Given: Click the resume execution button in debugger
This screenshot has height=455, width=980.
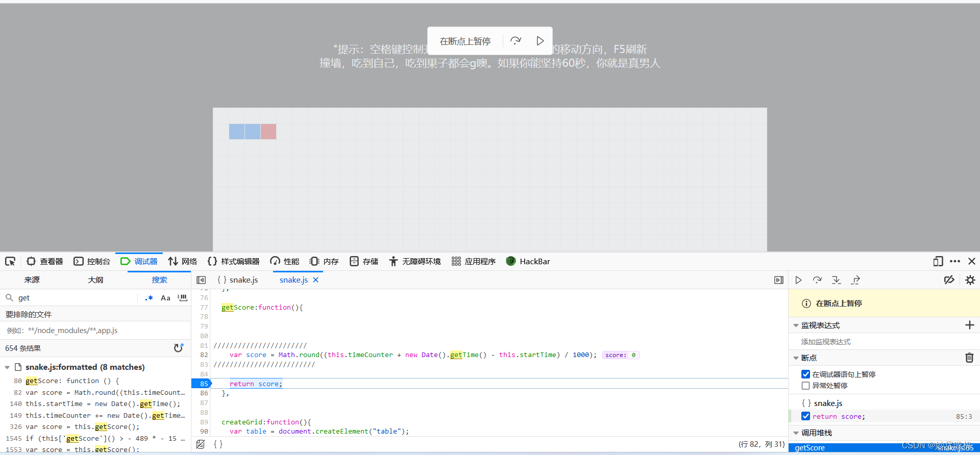Looking at the screenshot, I should click(x=798, y=280).
